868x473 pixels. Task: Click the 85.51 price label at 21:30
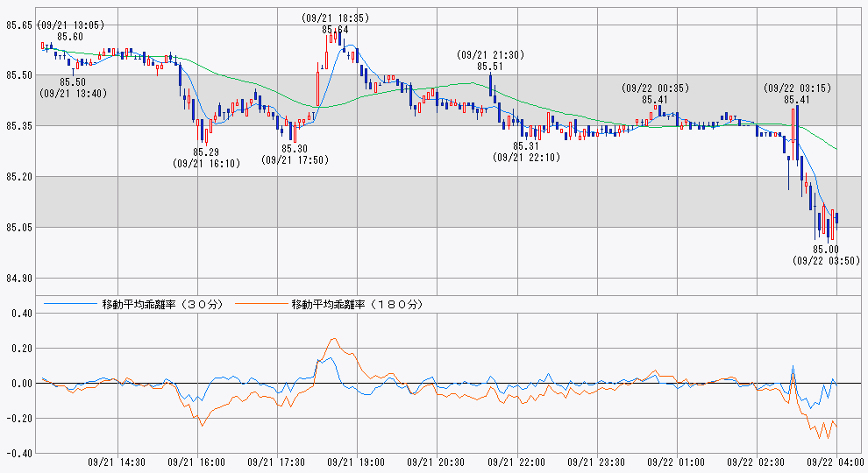(x=490, y=66)
